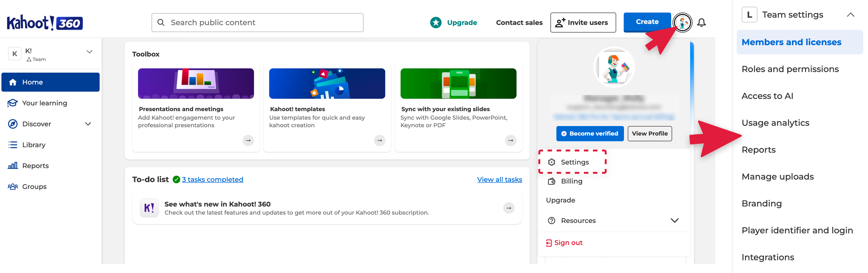Open arrow on Presentations and meetings card
This screenshot has width=868, height=273.
click(x=248, y=140)
